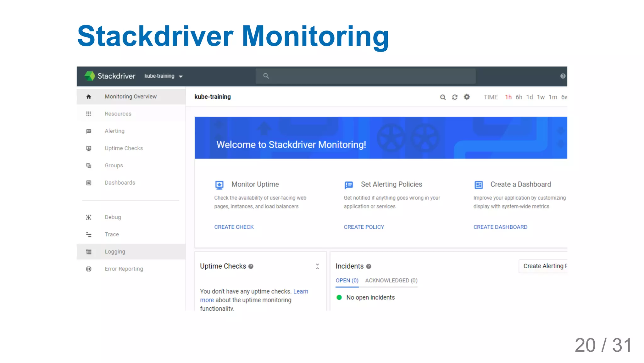Image resolution: width=644 pixels, height=363 pixels.
Task: Click the Stackdriver logo icon
Action: coord(90,76)
